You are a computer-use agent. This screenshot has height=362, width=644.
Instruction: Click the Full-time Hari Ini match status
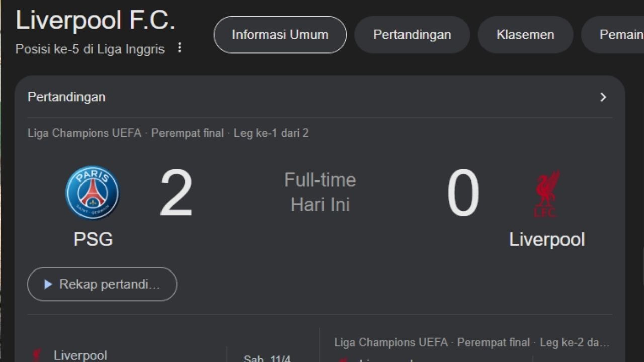[320, 192]
